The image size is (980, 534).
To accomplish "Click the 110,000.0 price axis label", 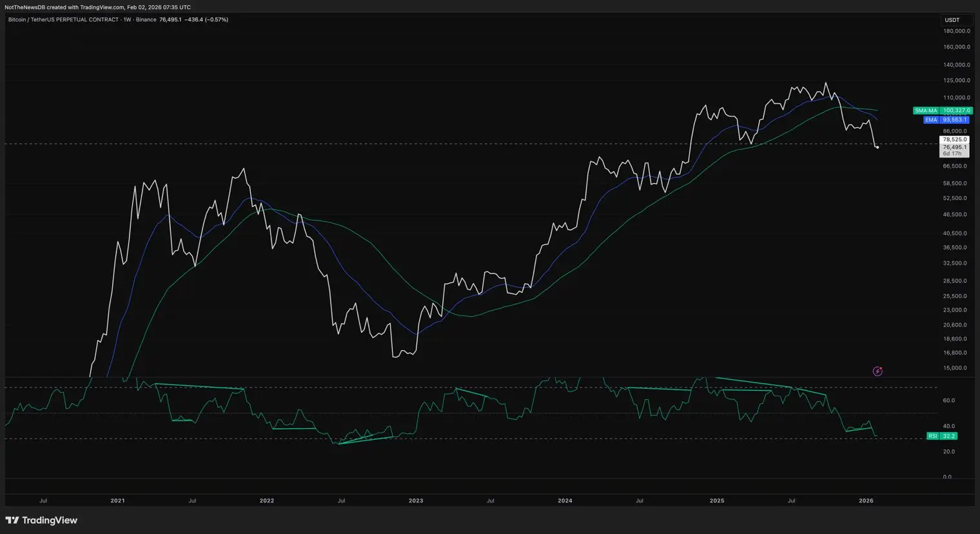I will click(957, 98).
